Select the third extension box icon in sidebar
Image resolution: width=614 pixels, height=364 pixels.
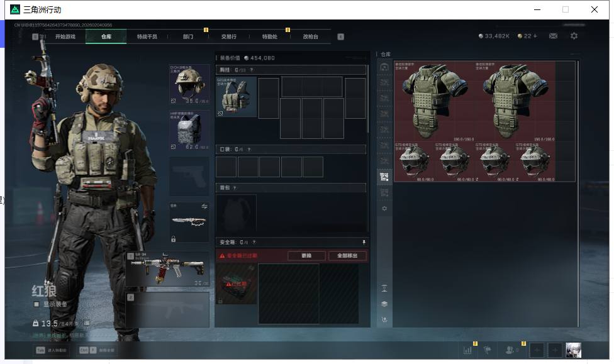pyautogui.click(x=384, y=114)
